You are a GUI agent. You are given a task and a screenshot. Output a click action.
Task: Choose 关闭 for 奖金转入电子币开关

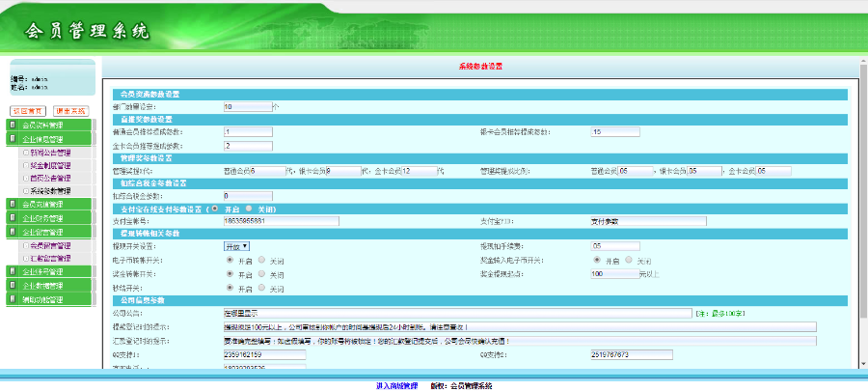tap(629, 259)
